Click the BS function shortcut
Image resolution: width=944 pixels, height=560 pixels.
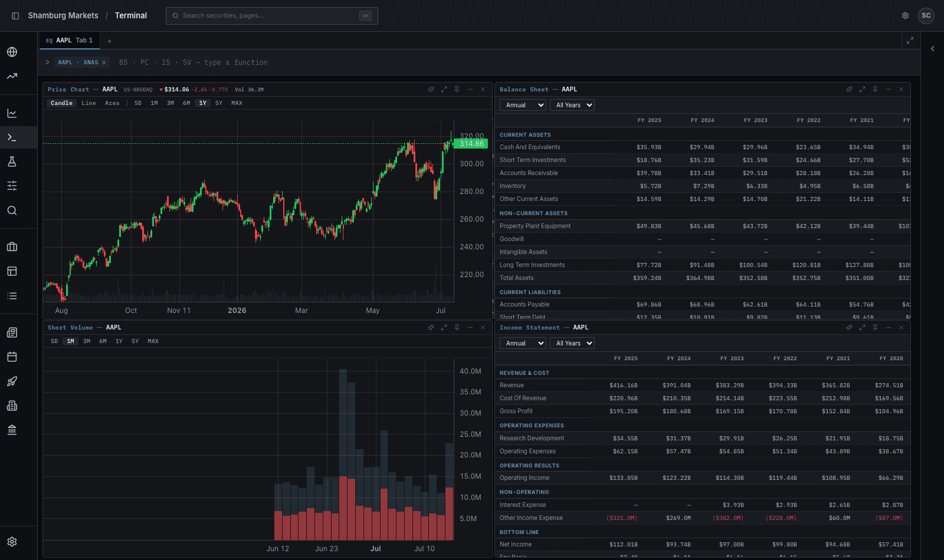tap(123, 62)
